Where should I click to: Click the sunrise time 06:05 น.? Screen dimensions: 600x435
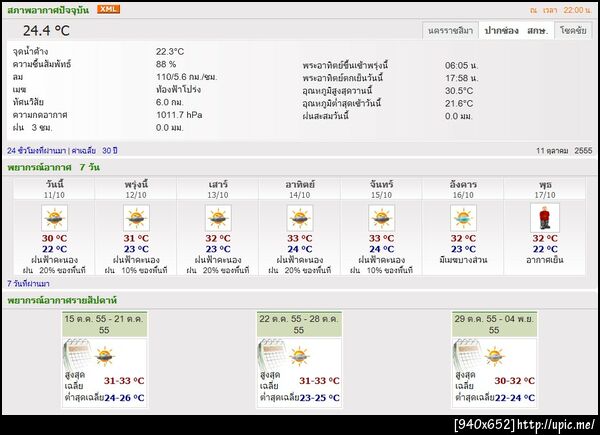(462, 65)
